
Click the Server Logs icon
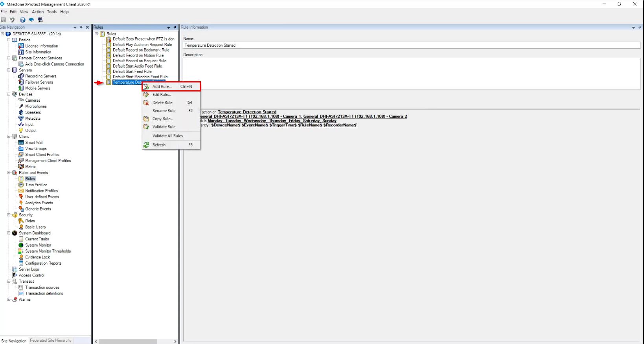click(15, 269)
